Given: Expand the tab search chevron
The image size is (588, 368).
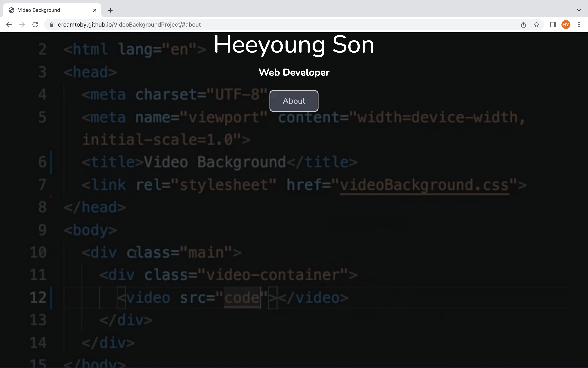Looking at the screenshot, I should tap(579, 10).
